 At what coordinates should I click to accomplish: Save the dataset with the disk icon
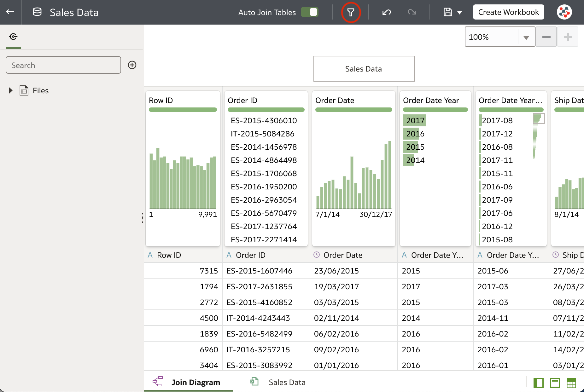click(448, 12)
